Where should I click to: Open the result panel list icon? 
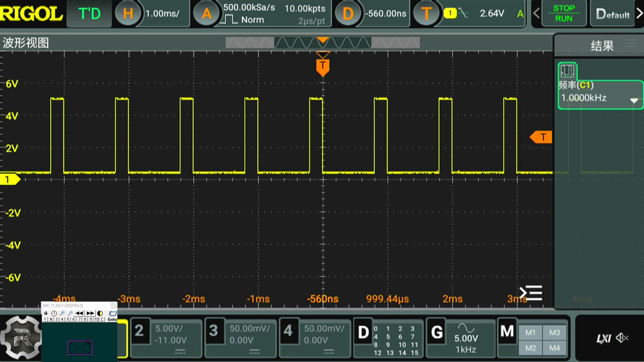coord(631,44)
